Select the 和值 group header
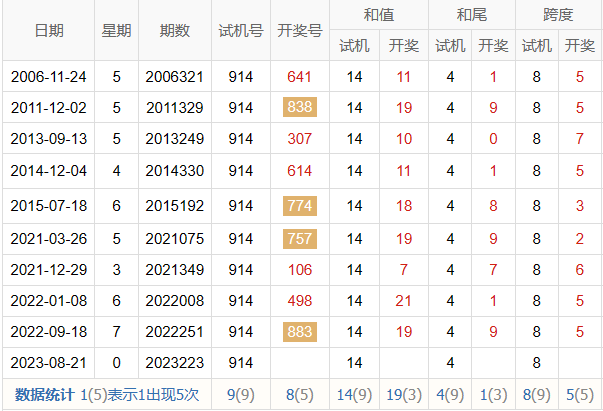 point(378,15)
